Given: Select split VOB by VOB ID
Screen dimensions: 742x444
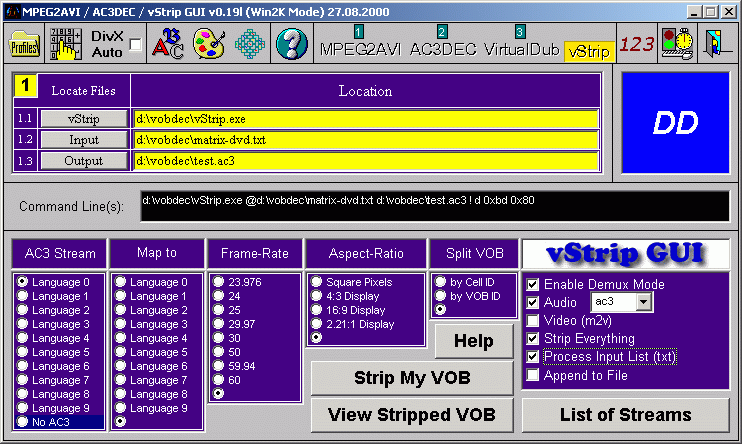Looking at the screenshot, I should [x=440, y=296].
